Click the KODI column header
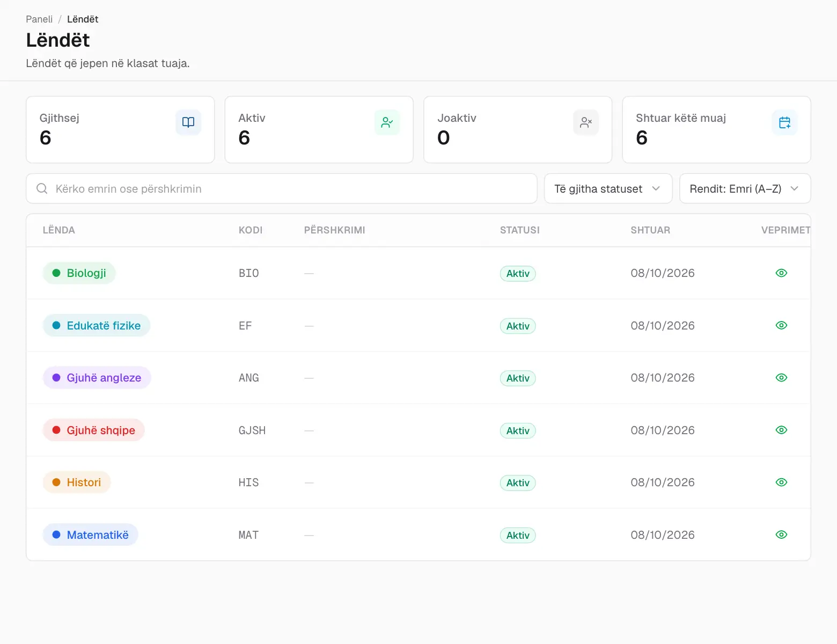 point(251,230)
